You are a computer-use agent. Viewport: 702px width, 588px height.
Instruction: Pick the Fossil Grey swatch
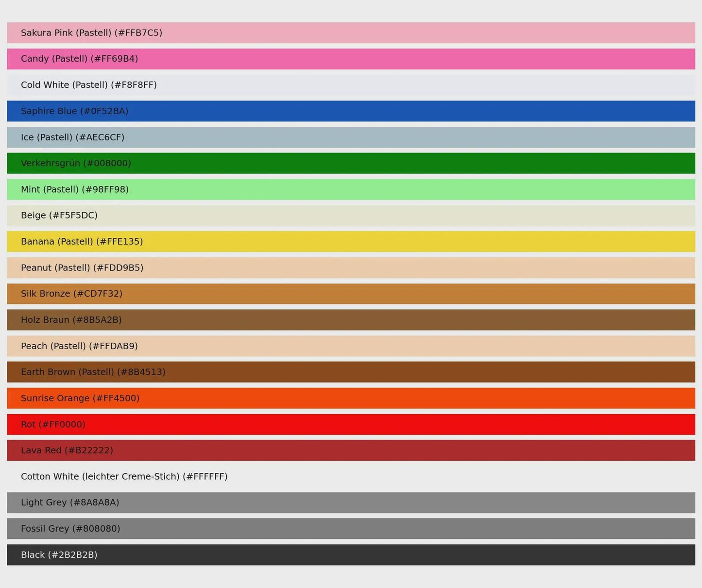click(351, 529)
